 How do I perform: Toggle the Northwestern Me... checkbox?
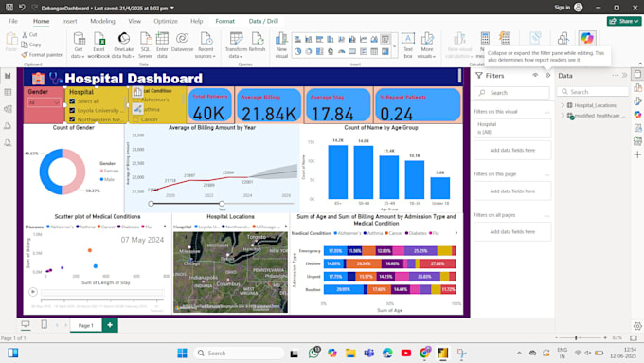pos(72,119)
